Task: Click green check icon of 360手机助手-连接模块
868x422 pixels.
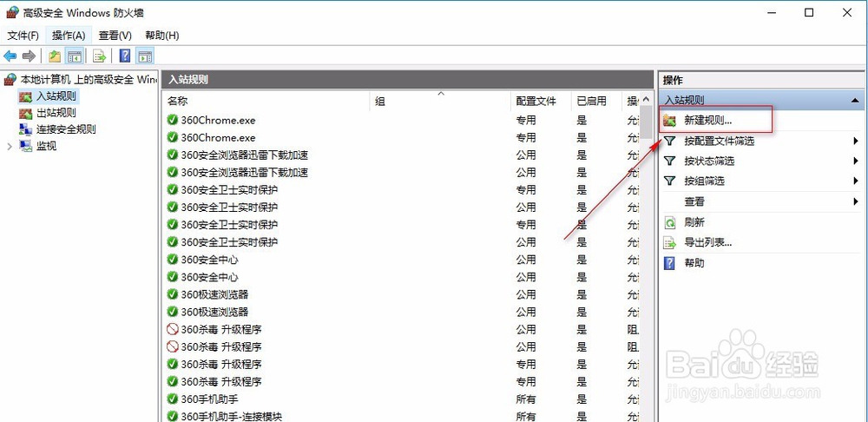Action: (172, 416)
